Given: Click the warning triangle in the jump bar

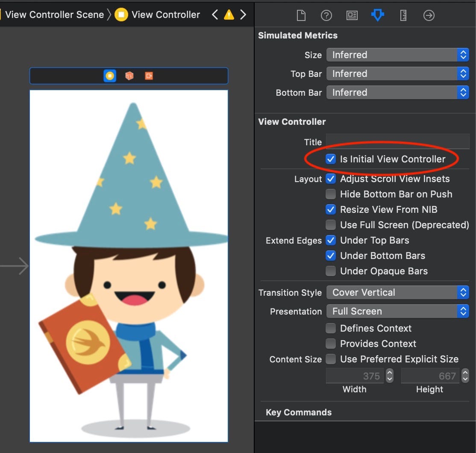Looking at the screenshot, I should pyautogui.click(x=229, y=14).
